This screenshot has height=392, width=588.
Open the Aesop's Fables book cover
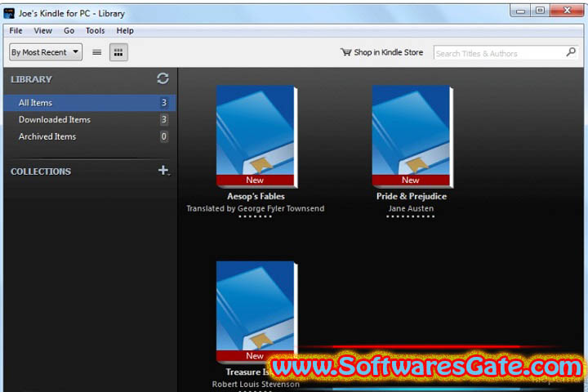click(257, 136)
